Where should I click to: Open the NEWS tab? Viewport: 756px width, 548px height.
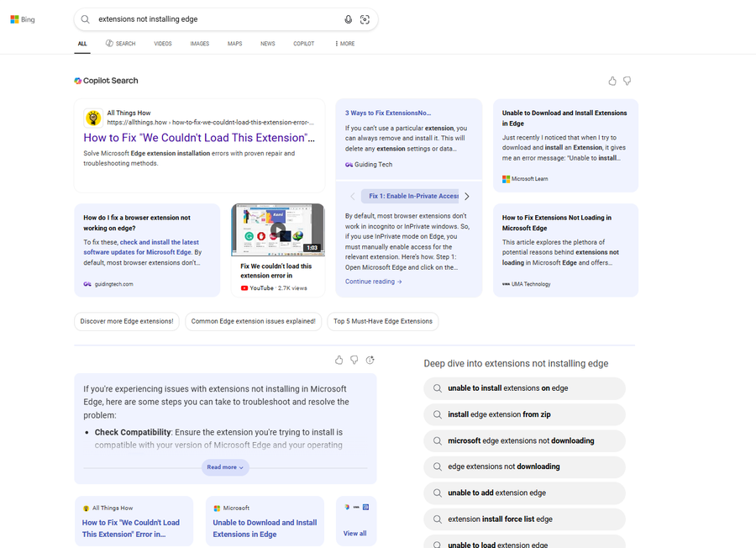[x=268, y=44]
